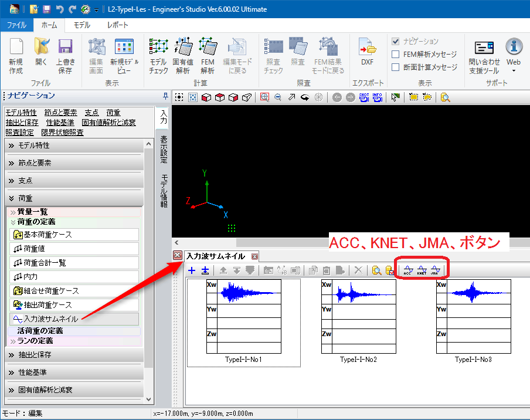530x420 pixels.
Task: Open 組合せ荷重ケース item
Action: coord(74,291)
